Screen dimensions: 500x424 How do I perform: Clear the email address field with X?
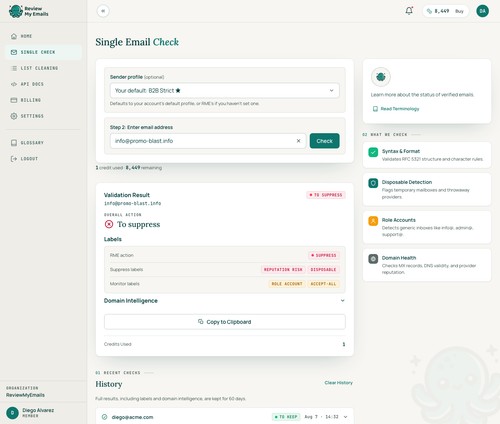coord(298,141)
